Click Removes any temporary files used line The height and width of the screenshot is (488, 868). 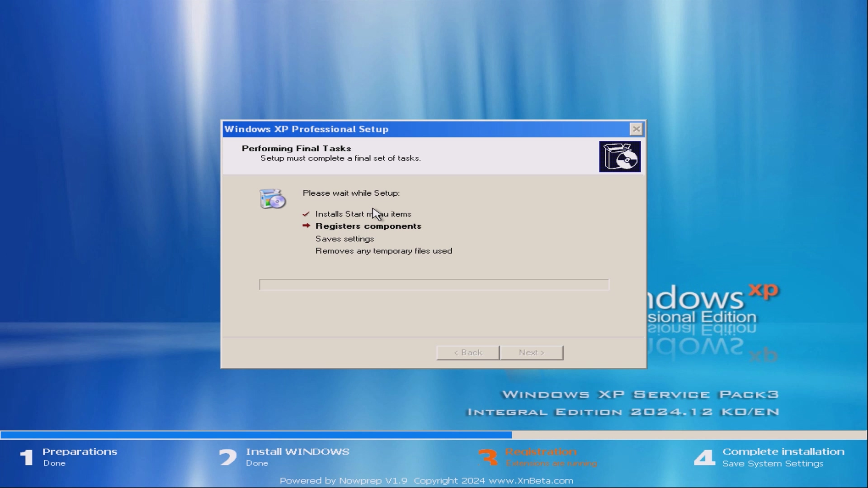click(383, 251)
